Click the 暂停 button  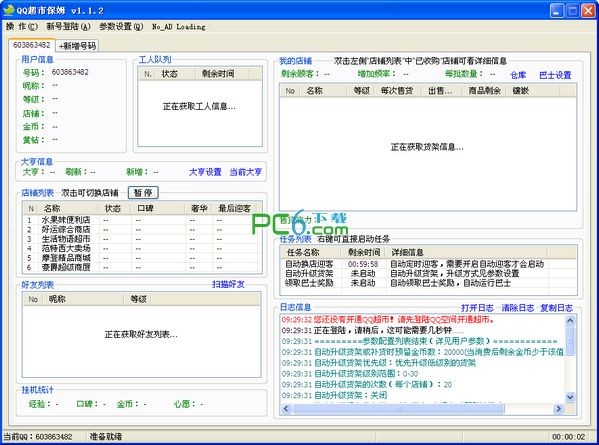[143, 193]
